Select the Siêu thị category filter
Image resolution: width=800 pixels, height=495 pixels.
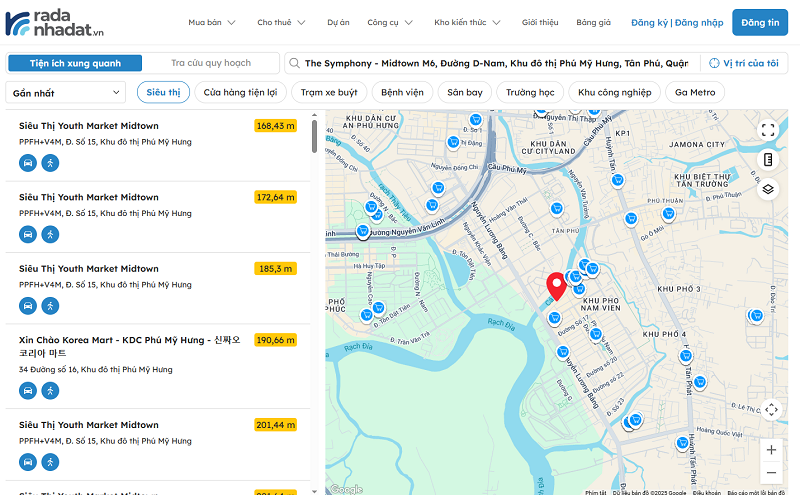click(x=163, y=92)
